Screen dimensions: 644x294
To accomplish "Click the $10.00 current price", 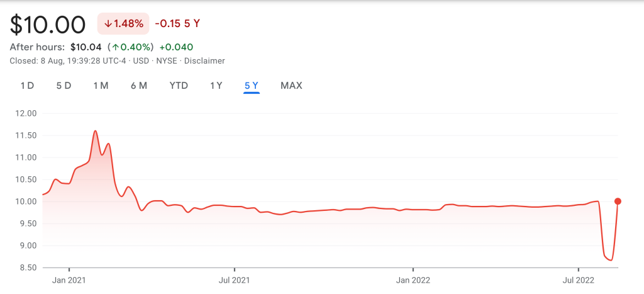I will (x=48, y=25).
